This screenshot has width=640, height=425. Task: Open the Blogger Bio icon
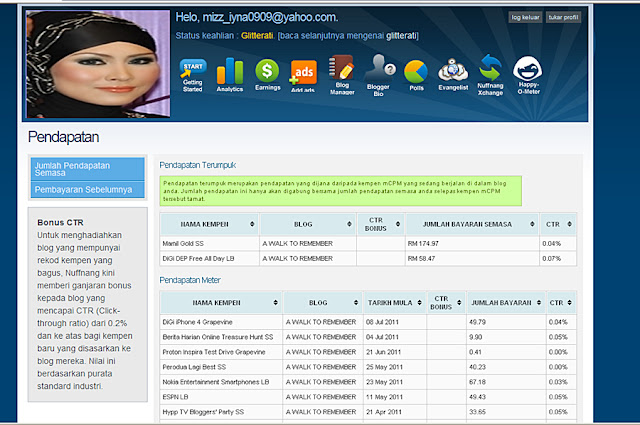378,76
